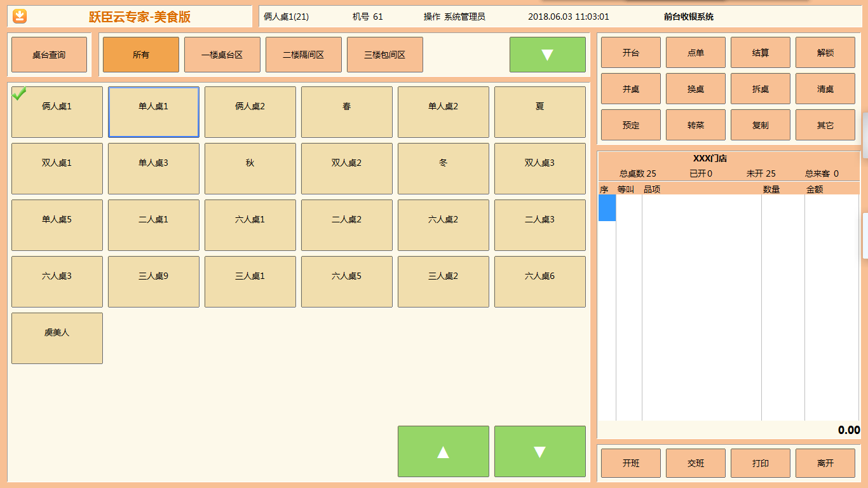Click the 开台 button

pyautogui.click(x=631, y=53)
